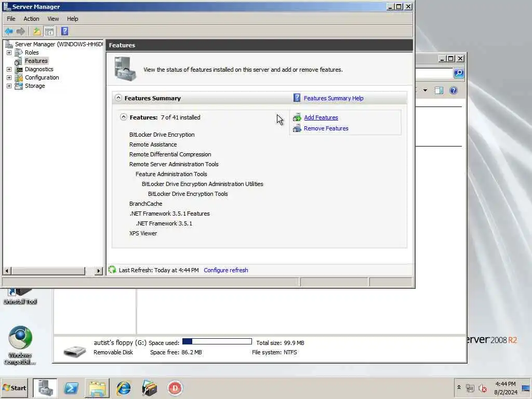Open the Windows Compatibil... desktop shortcut

20,345
